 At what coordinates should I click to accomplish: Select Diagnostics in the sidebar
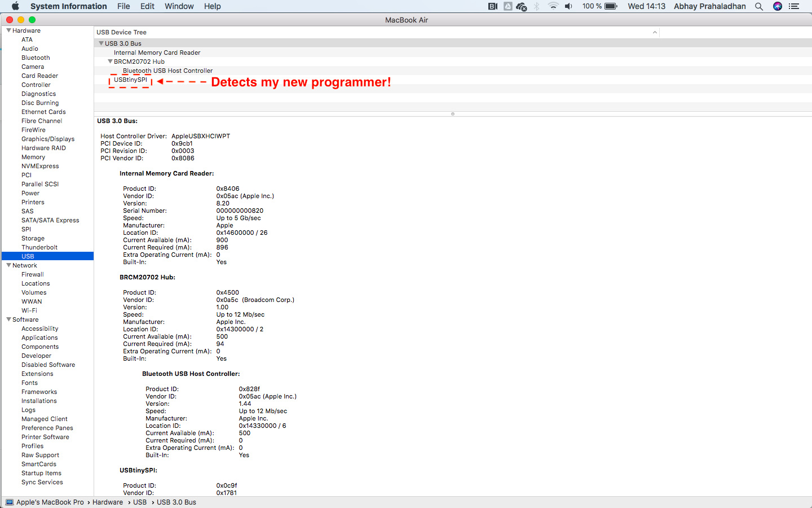click(x=38, y=94)
